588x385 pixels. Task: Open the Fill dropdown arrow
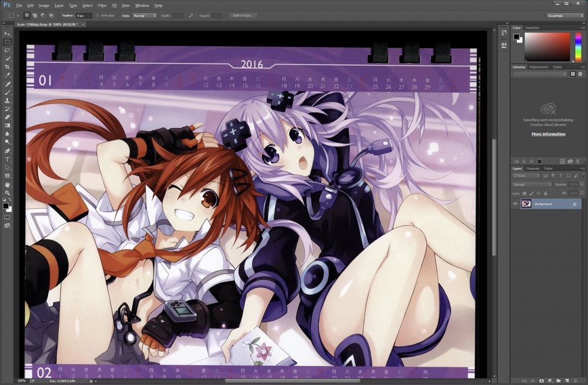[x=583, y=193]
